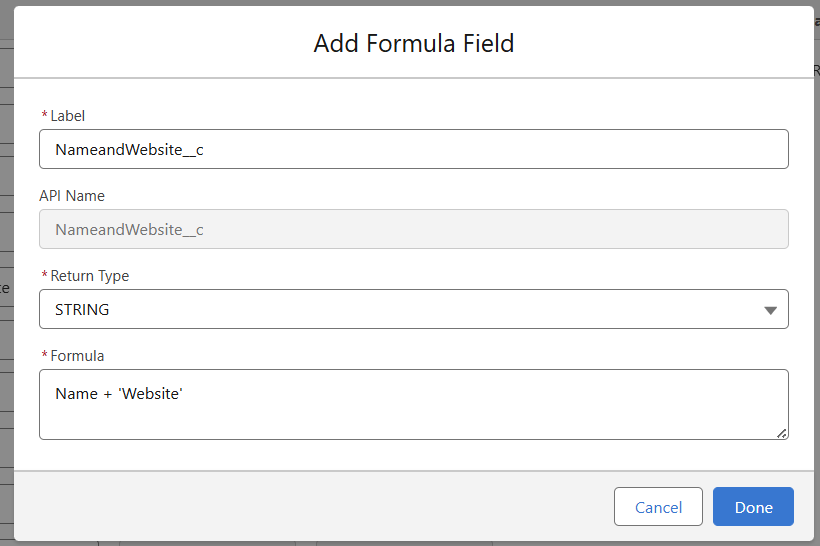Click the word Name in the formula

coord(76,394)
